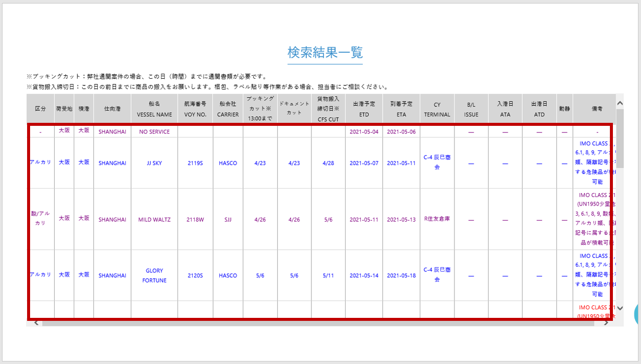Viewport: 641px width, 364px height.
Task: Click CFS cut date 4/28
Action: [x=329, y=163]
